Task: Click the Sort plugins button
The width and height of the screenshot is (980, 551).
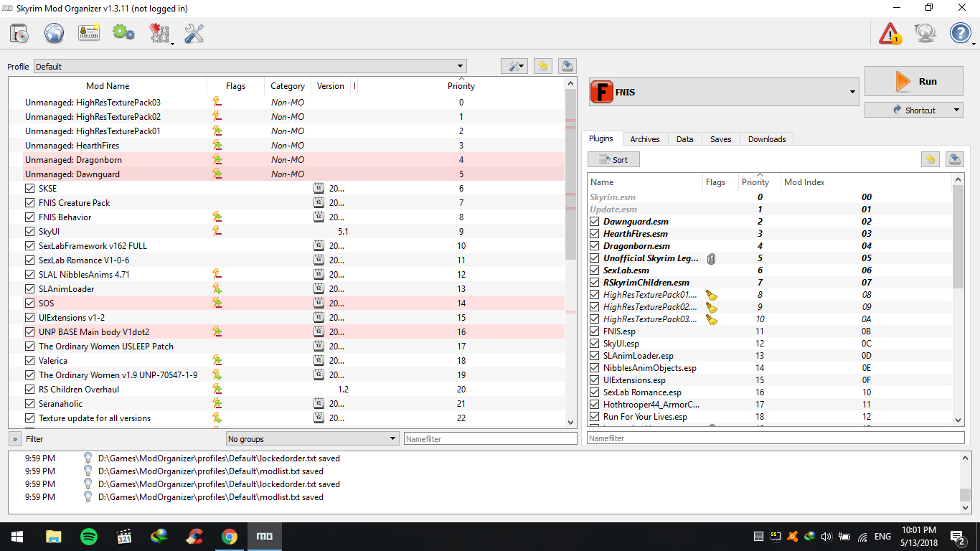Action: (x=613, y=159)
